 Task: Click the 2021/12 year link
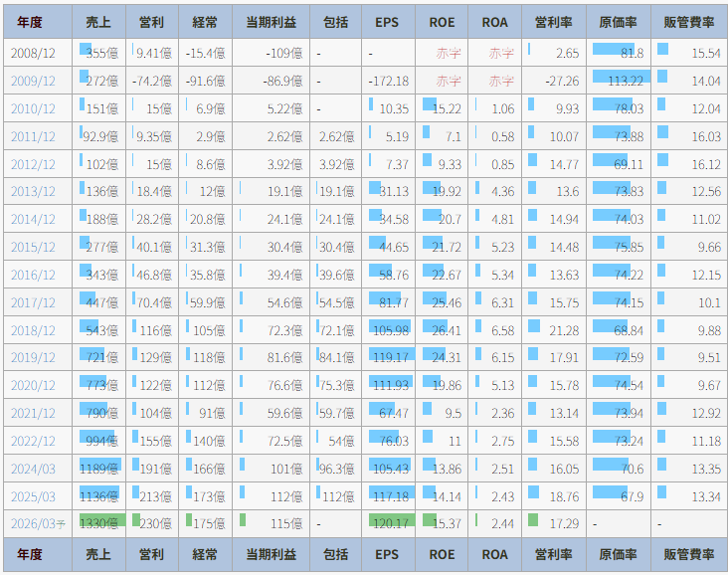33,413
